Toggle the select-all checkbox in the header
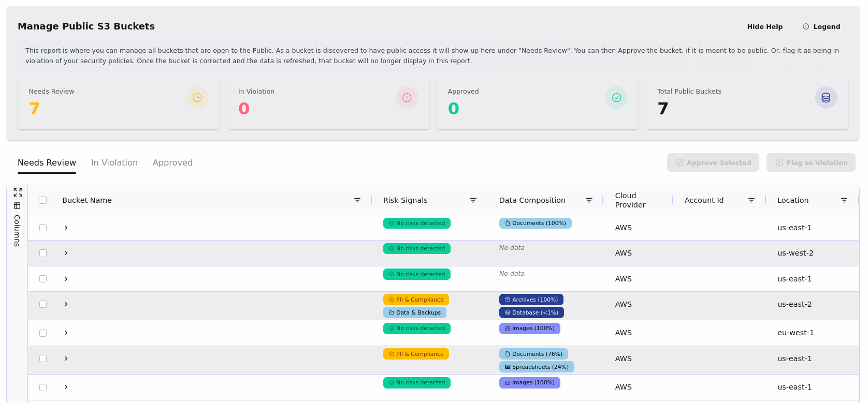The image size is (868, 403). coord(43,200)
